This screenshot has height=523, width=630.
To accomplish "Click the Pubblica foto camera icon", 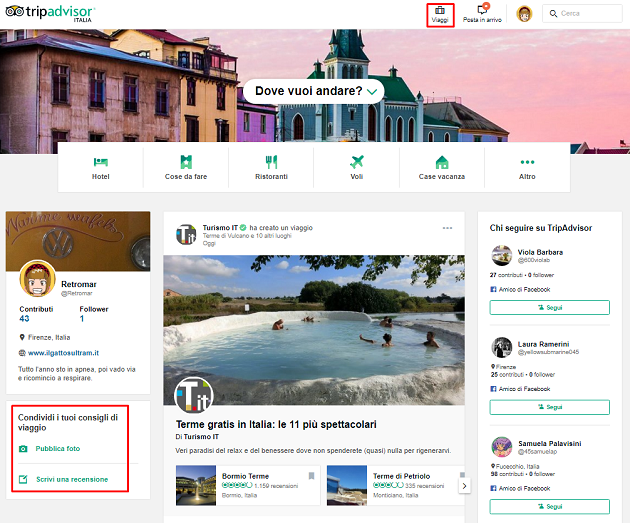I will pyautogui.click(x=23, y=449).
